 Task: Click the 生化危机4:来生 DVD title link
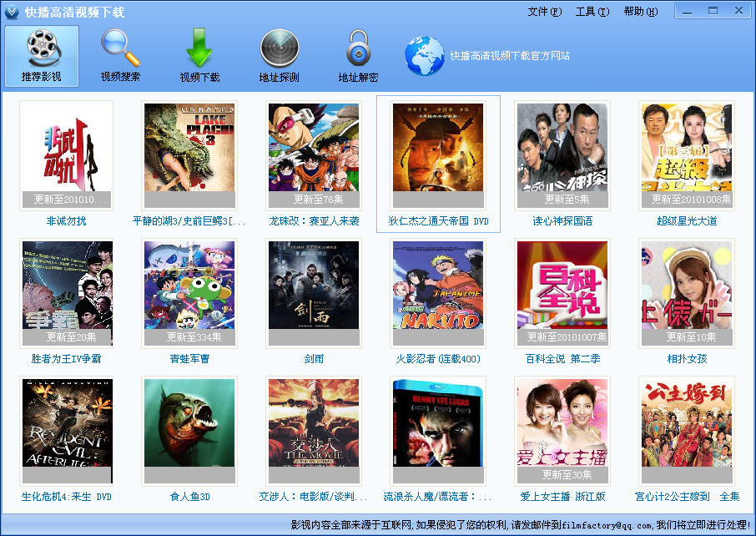pyautogui.click(x=66, y=497)
